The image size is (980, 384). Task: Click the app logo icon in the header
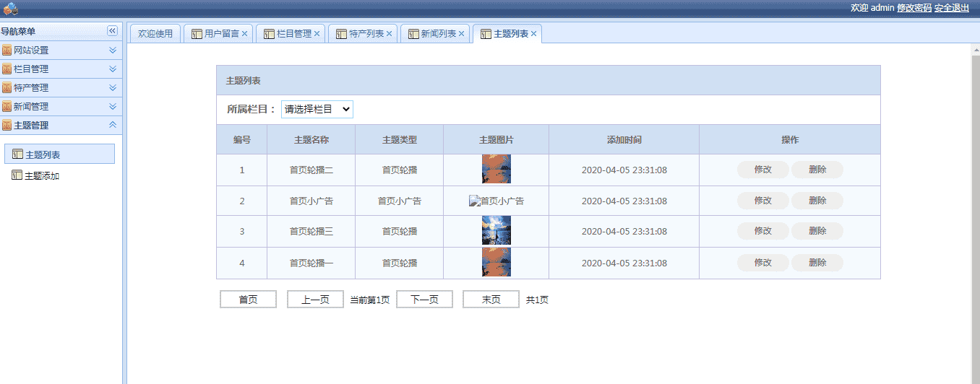coord(10,8)
